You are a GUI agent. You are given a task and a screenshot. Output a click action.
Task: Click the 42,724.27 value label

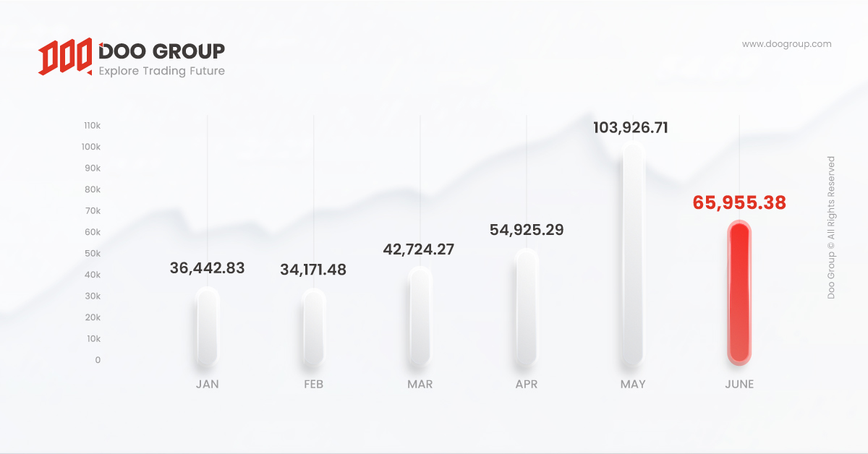click(420, 249)
